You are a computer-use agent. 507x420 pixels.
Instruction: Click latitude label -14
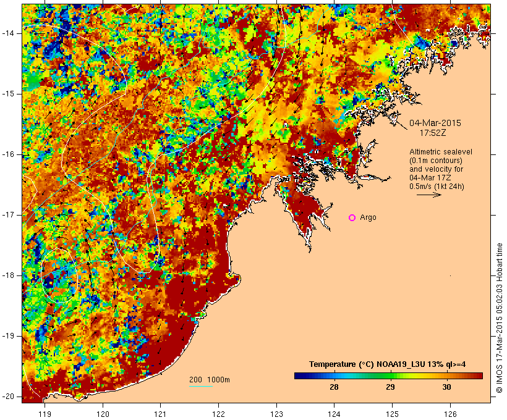(7, 33)
